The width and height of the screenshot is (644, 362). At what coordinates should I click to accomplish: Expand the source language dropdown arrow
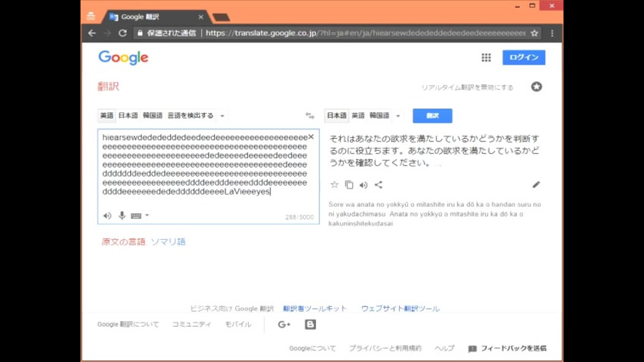tap(222, 116)
